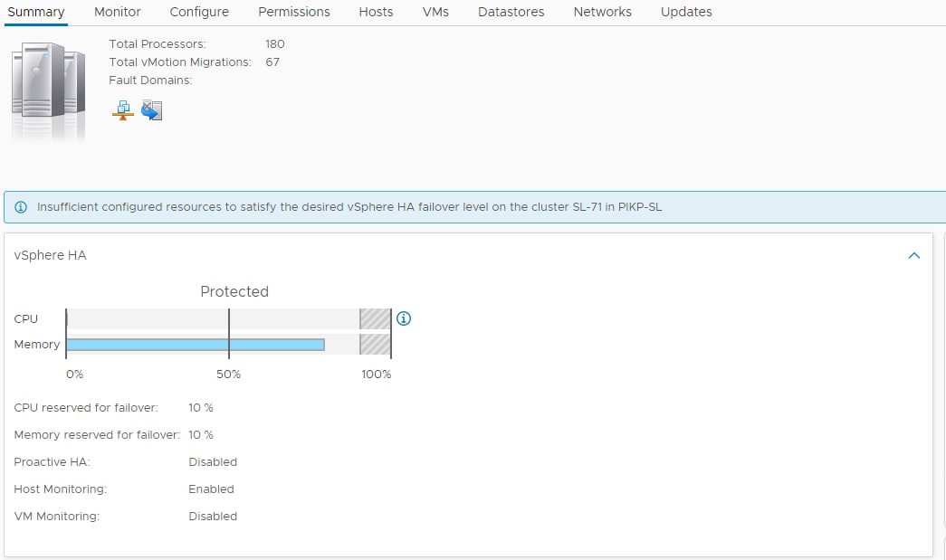Viewport: 946px width, 560px height.
Task: Click the Host Monitoring Enabled value
Action: point(211,489)
